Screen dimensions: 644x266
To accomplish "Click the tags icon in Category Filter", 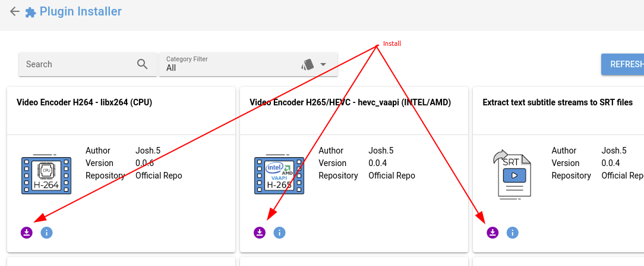I will coord(308,64).
